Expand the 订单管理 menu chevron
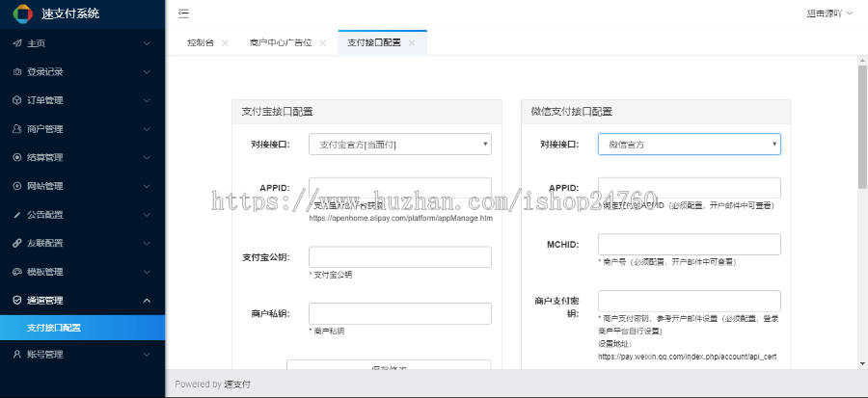 point(147,100)
